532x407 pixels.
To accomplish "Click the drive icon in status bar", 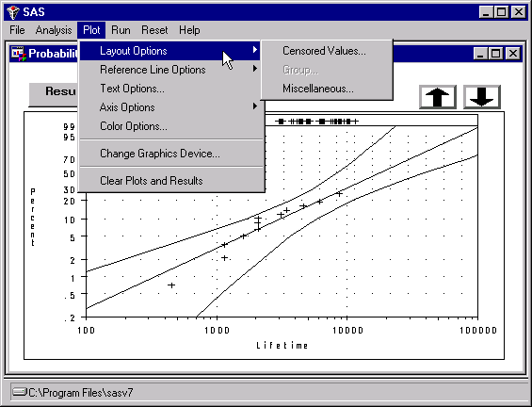I will click(20, 392).
